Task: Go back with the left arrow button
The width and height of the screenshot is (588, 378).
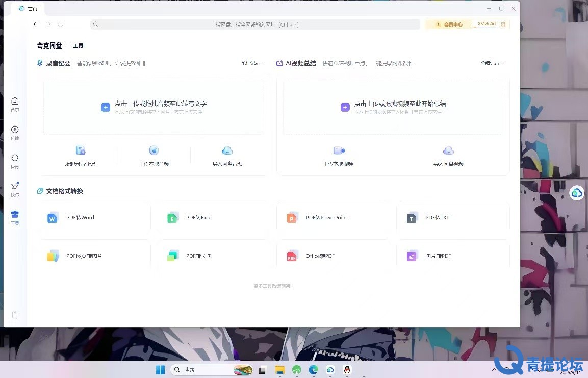Action: [x=36, y=24]
